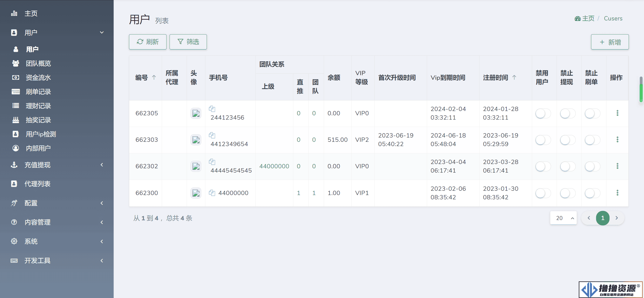
Task: Copy phone number 44445454545 icon
Action: (x=212, y=162)
